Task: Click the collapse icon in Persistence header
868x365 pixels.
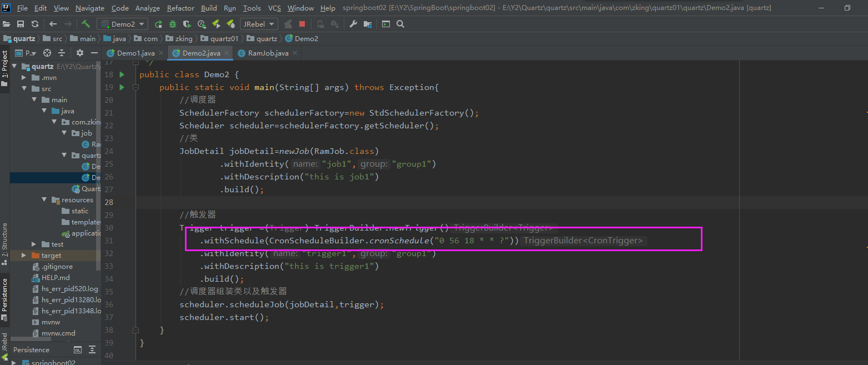Action: (x=92, y=350)
